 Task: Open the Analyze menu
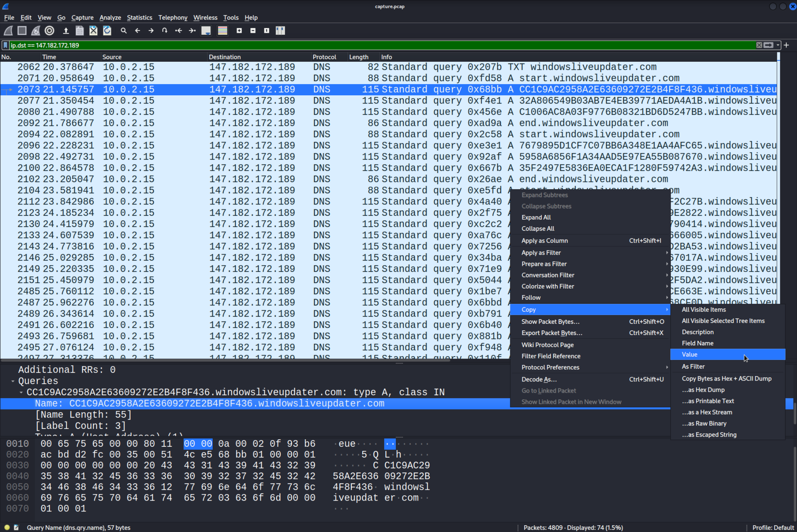point(110,18)
